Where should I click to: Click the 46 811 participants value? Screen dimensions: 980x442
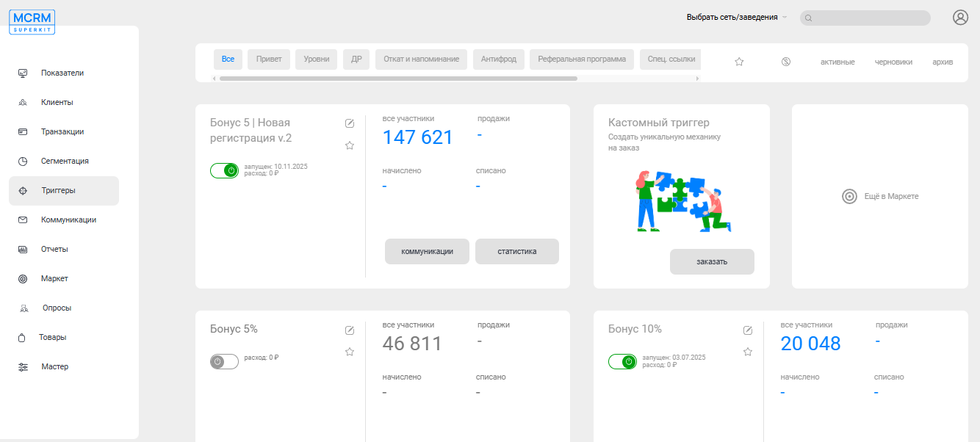(412, 344)
